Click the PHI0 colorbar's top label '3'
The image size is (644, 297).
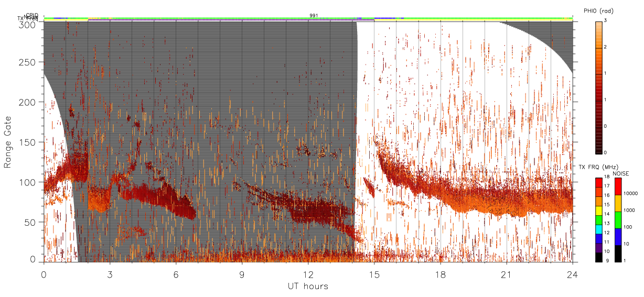point(605,20)
